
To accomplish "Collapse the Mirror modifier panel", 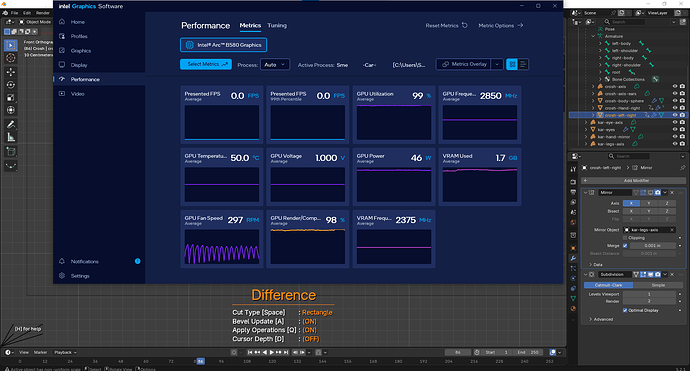I will click(x=585, y=192).
